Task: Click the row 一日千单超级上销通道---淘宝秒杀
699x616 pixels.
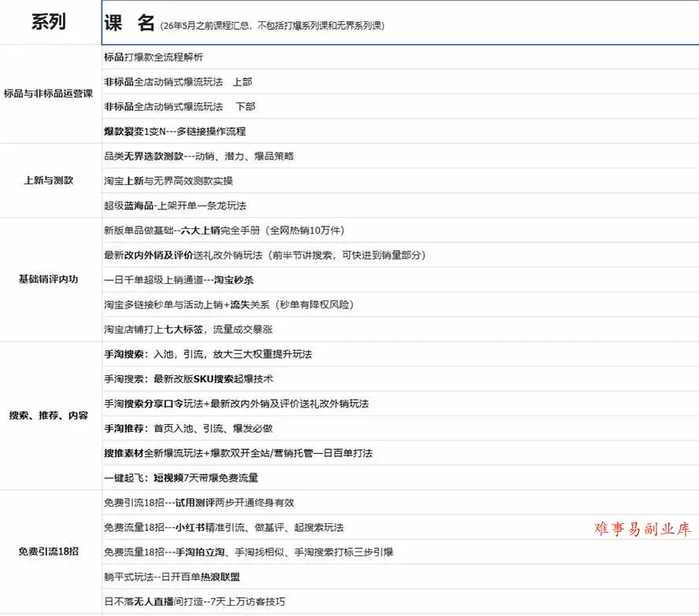Action: pos(401,280)
